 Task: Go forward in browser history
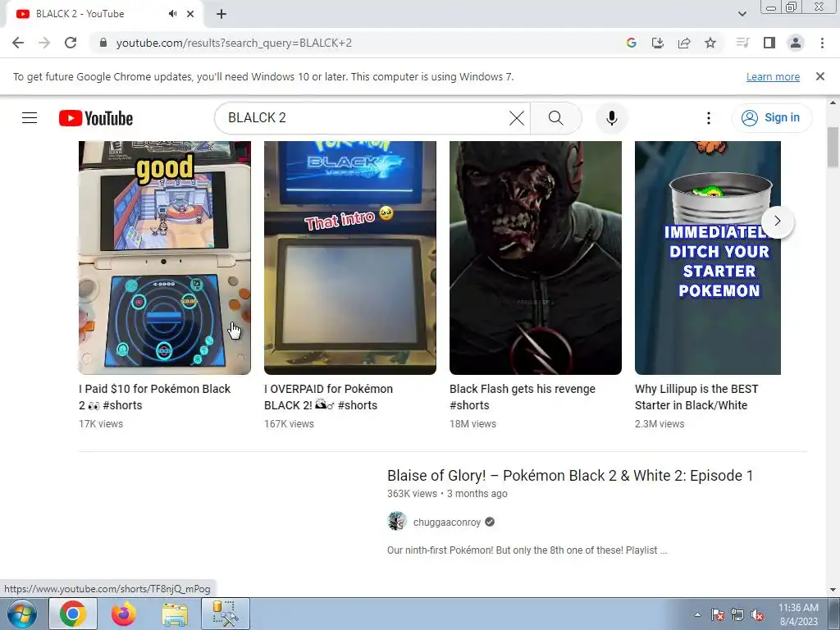coord(44,43)
